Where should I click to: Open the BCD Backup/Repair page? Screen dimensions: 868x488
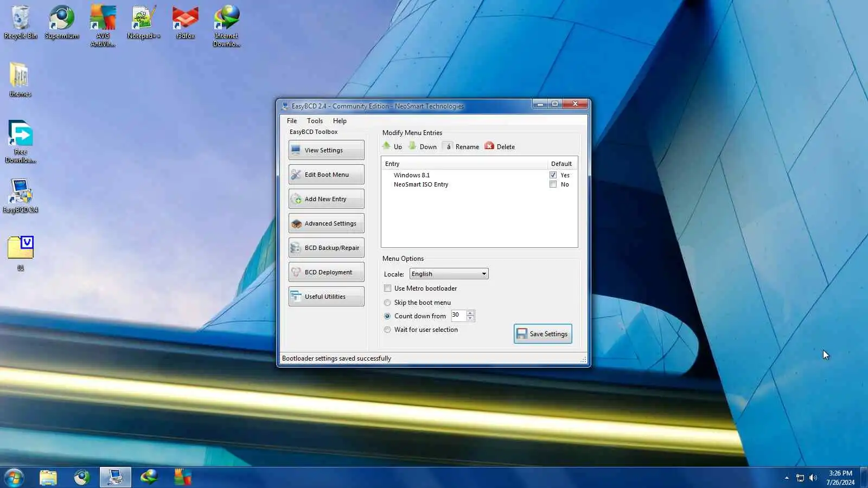click(326, 248)
